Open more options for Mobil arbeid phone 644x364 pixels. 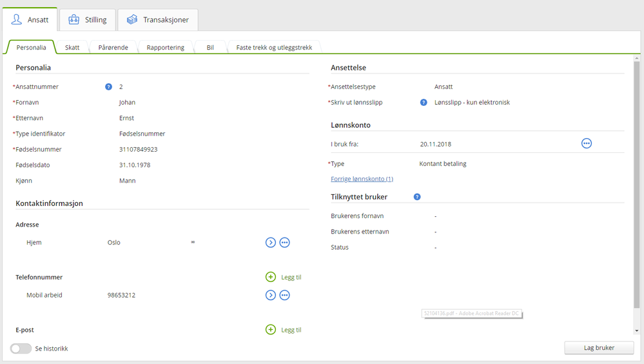284,295
